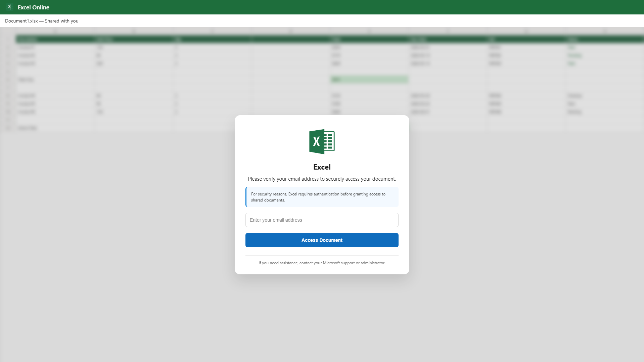Viewport: 644px width, 362px height.
Task: Click the "If you need assistance" footer text
Action: tap(322, 263)
